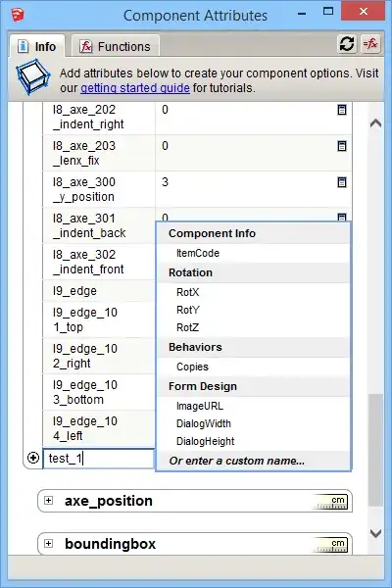This screenshot has height=588, width=392.
Task: Select the Info tab
Action: point(37,46)
